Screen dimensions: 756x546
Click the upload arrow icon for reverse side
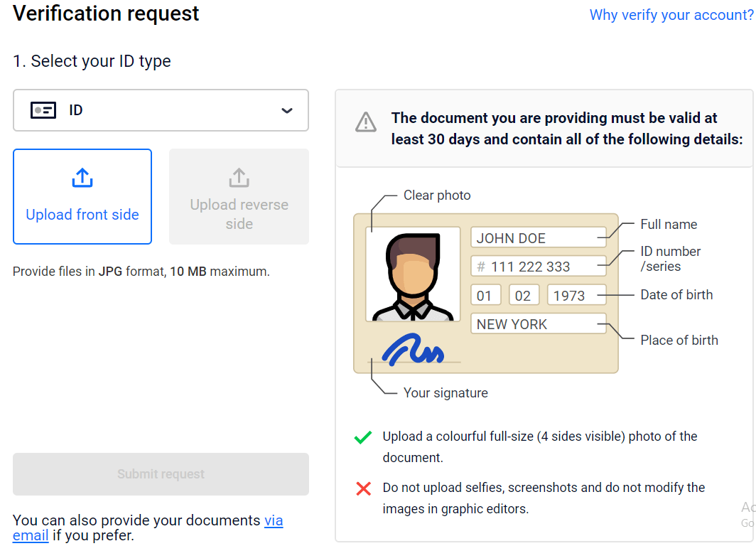(x=239, y=178)
